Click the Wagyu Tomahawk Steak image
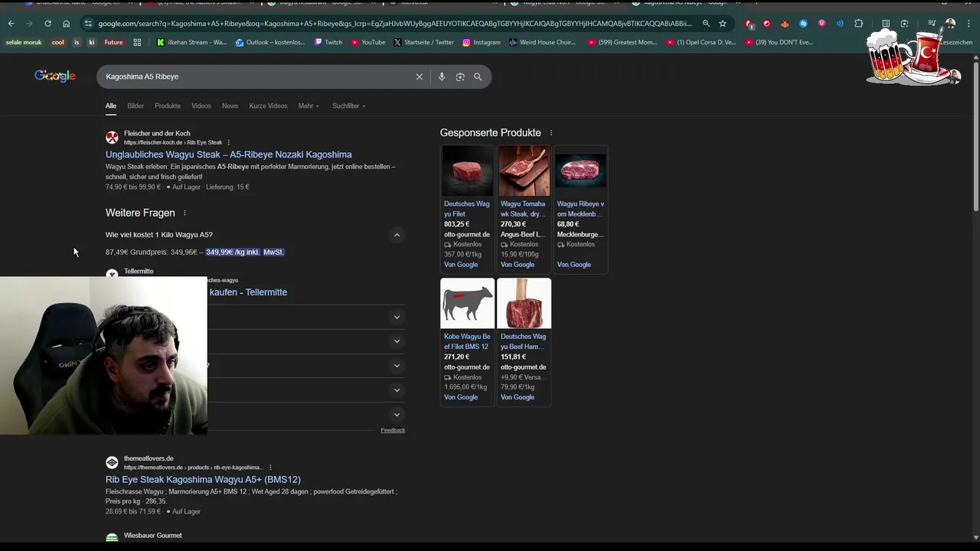The image size is (980, 551). [x=524, y=171]
